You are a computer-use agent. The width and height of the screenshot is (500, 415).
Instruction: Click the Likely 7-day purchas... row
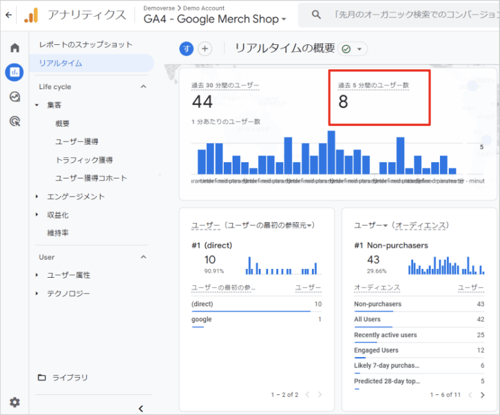pyautogui.click(x=419, y=366)
